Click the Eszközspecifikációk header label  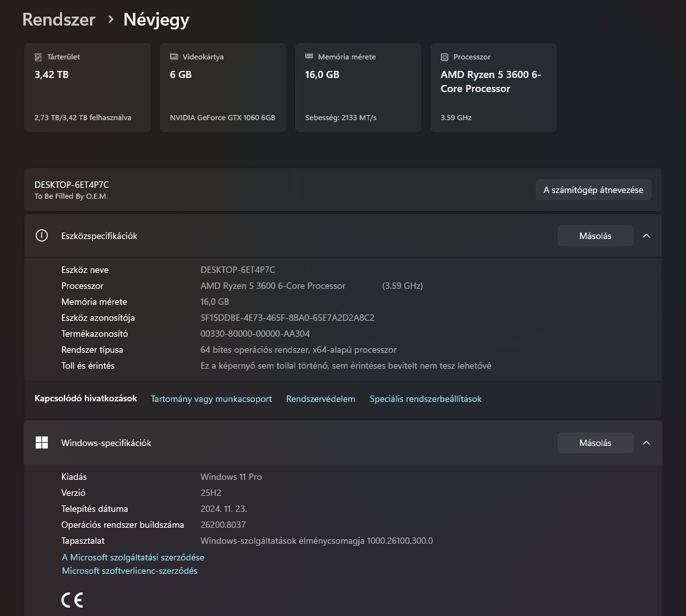(99, 236)
